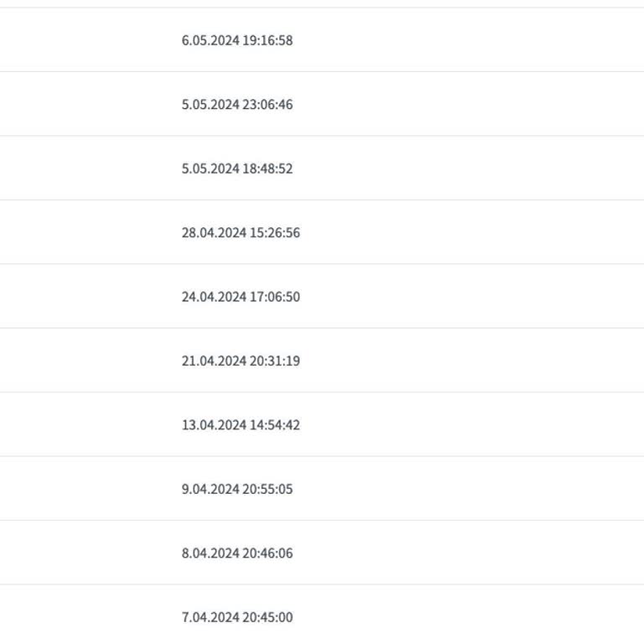Click the time 14:54:42
This screenshot has width=644, height=644.
click(275, 424)
